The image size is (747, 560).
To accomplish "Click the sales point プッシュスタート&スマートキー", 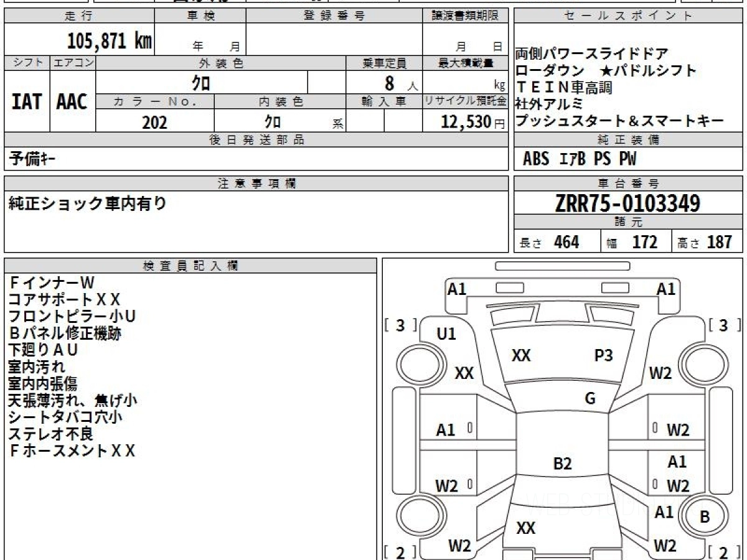I will [620, 121].
